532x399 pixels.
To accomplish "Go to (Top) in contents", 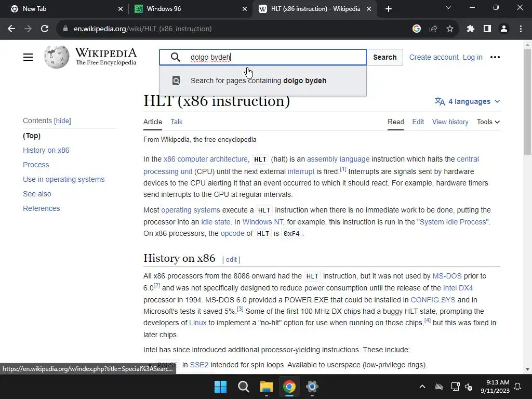I will tap(32, 136).
